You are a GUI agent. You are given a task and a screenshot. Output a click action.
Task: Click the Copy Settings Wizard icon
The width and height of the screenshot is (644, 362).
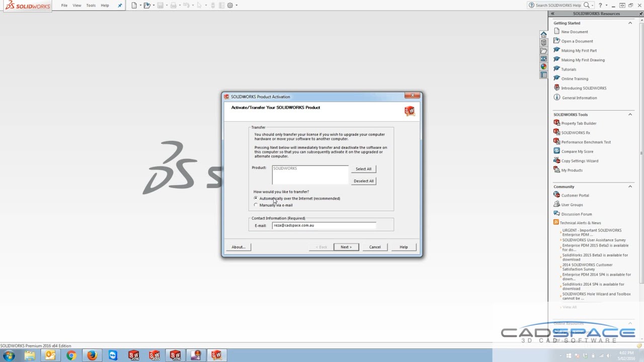(556, 160)
